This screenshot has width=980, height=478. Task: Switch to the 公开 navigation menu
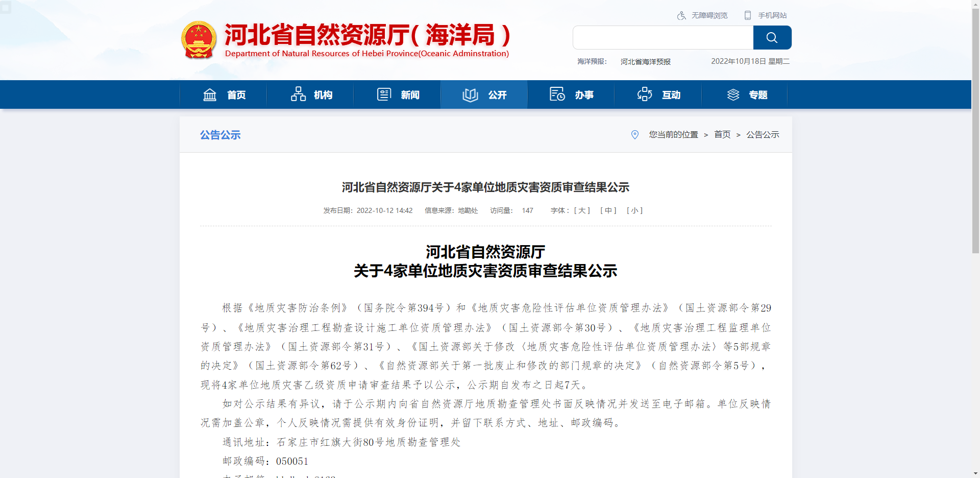497,94
